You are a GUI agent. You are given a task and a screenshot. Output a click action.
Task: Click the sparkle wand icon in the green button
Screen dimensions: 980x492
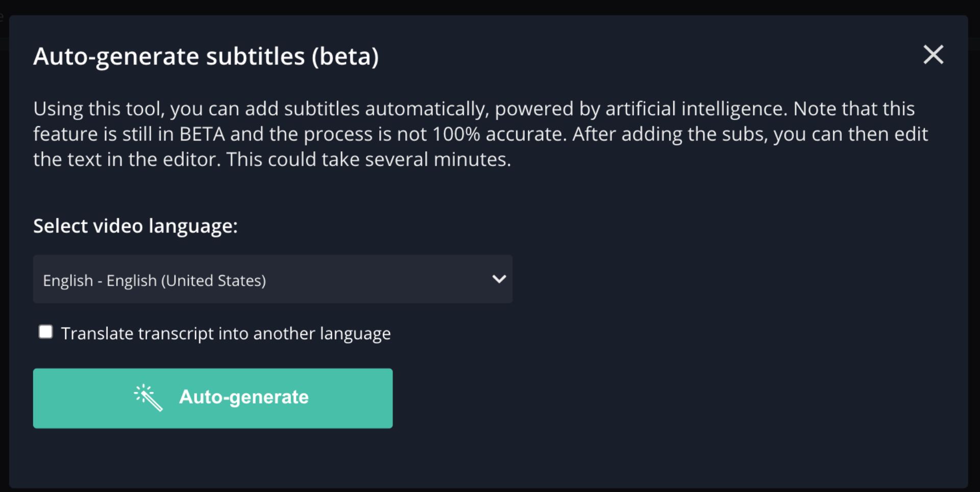coord(148,397)
